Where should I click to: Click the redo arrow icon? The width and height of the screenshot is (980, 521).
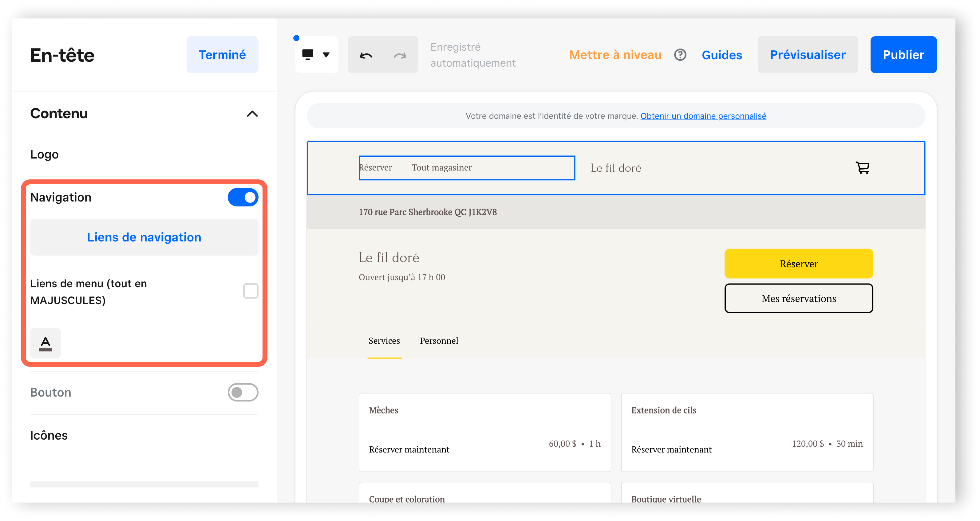[x=400, y=55]
